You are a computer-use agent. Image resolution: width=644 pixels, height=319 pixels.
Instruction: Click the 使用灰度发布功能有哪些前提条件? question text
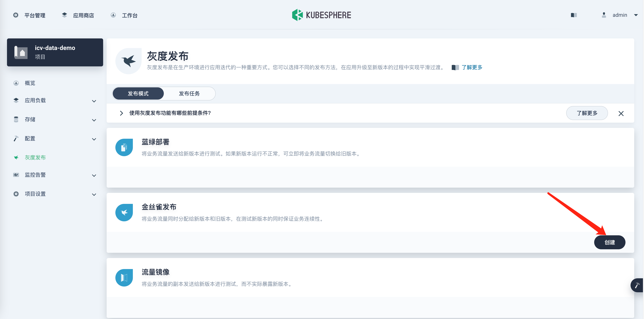point(170,113)
